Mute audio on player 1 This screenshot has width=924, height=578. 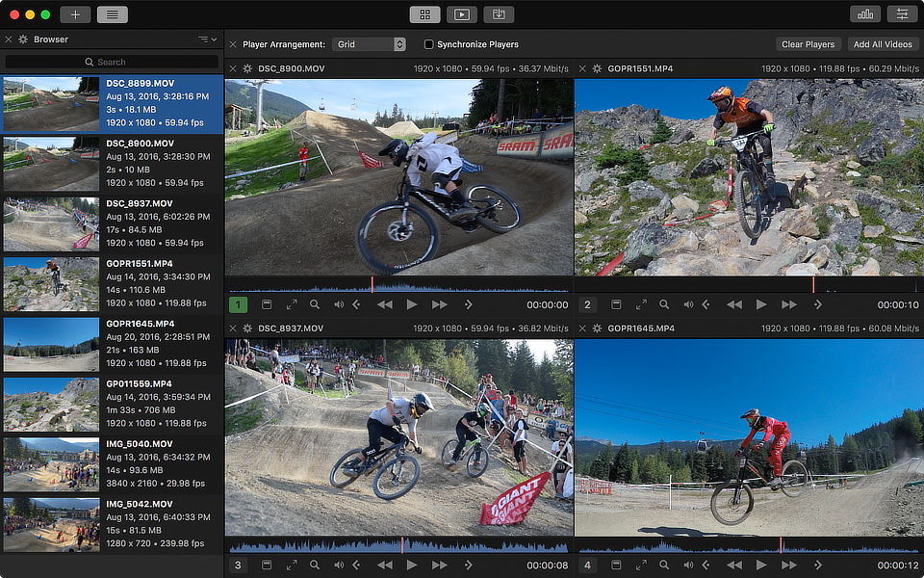click(339, 304)
